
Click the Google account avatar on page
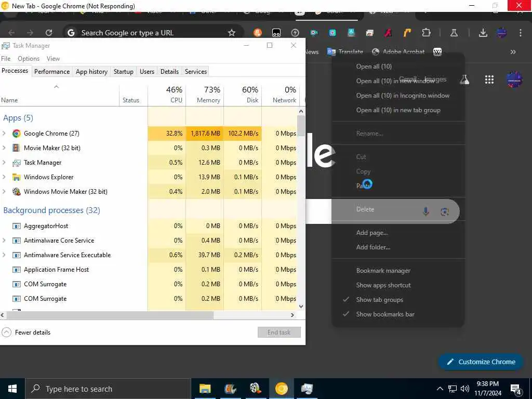(514, 79)
